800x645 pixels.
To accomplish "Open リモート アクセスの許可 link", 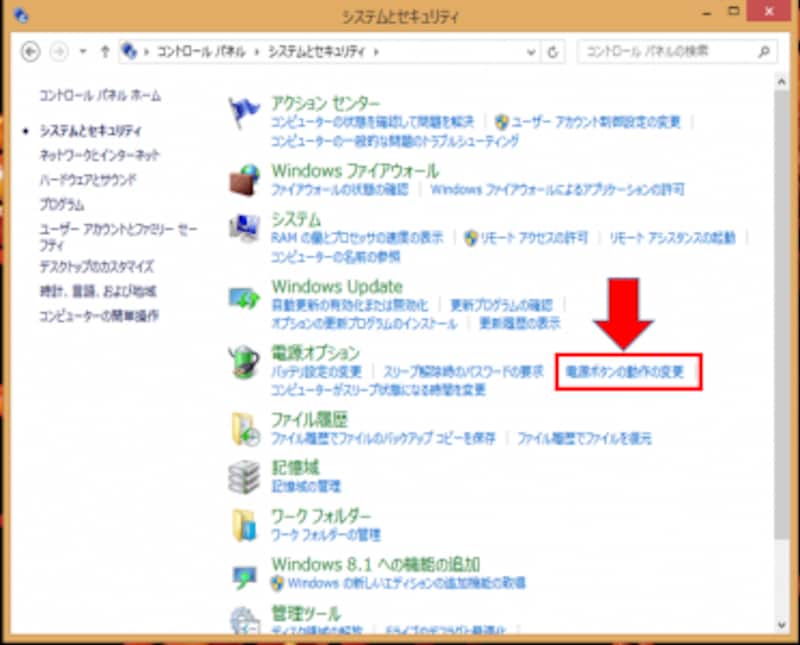I will click(534, 238).
